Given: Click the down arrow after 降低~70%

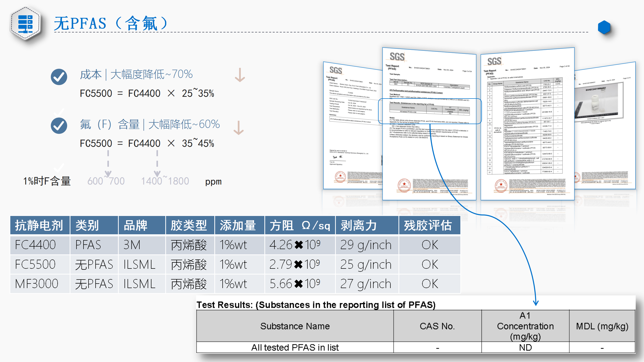Looking at the screenshot, I should [x=240, y=75].
